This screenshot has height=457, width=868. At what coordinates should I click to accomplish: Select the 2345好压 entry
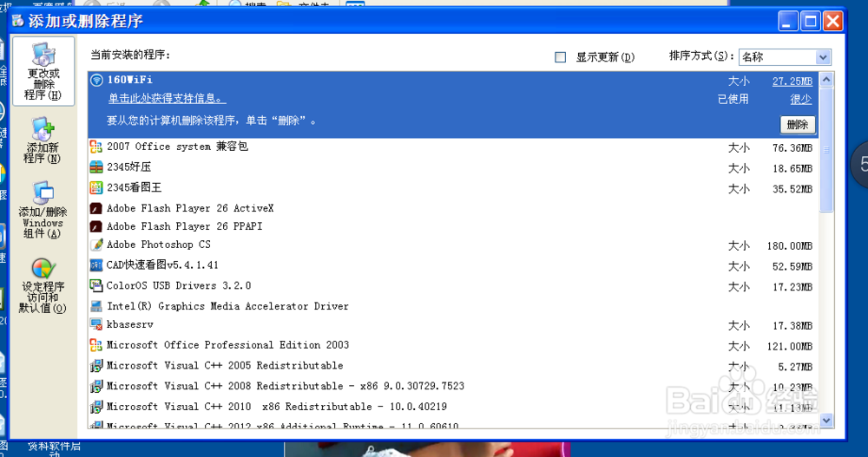pos(453,167)
